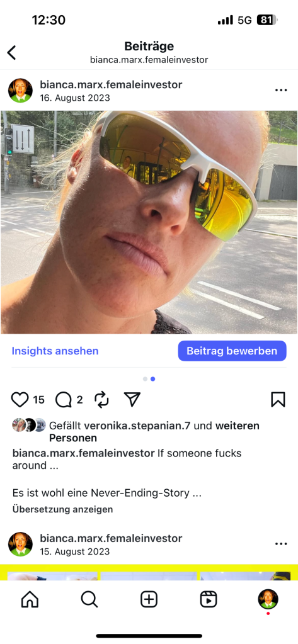This screenshot has height=644, width=298.
Task: Go to Home tab in bottom bar
Action: click(x=30, y=600)
